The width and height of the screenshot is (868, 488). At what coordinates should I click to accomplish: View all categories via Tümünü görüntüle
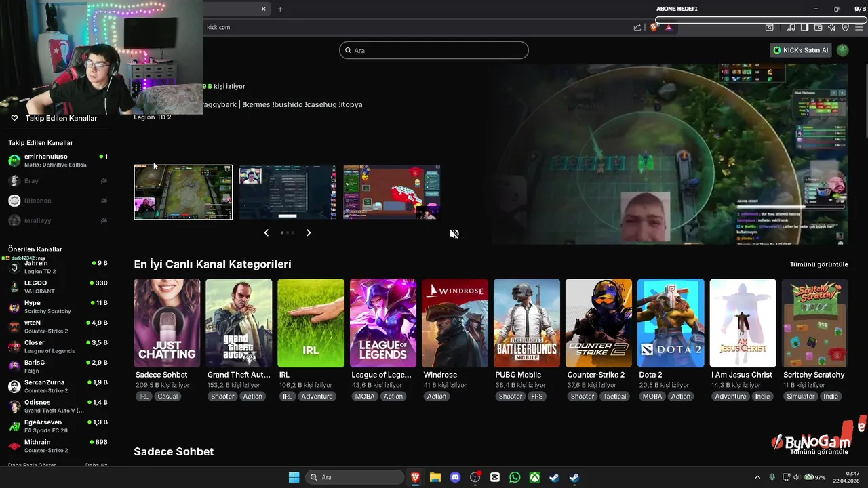pos(818,264)
